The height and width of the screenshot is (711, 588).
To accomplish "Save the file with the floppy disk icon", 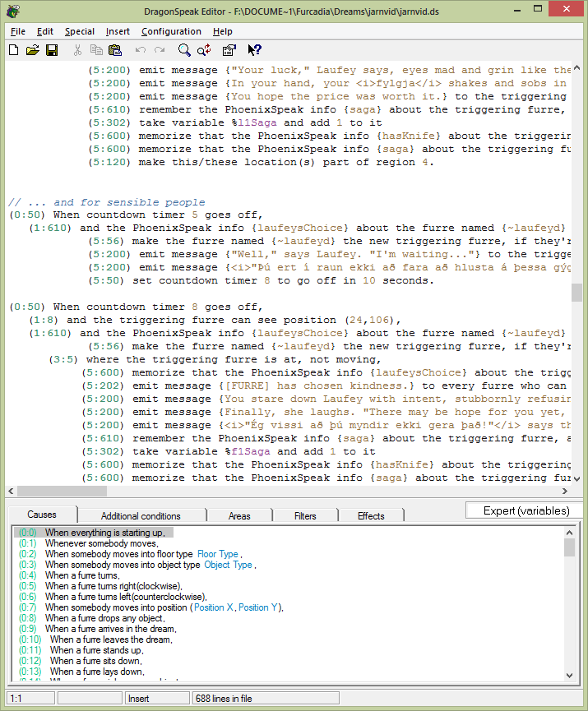I will click(52, 50).
